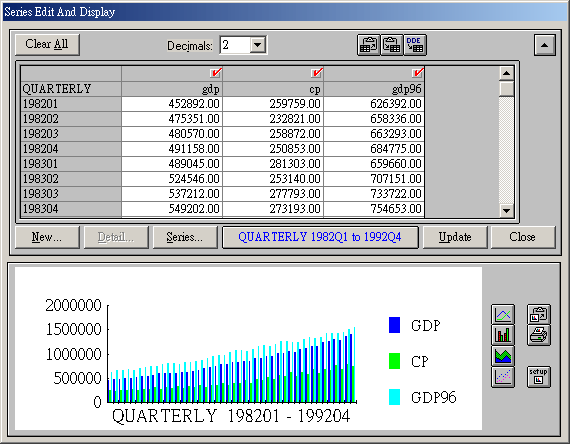Print the chart with printer icon
This screenshot has height=444, width=570.
[x=538, y=335]
